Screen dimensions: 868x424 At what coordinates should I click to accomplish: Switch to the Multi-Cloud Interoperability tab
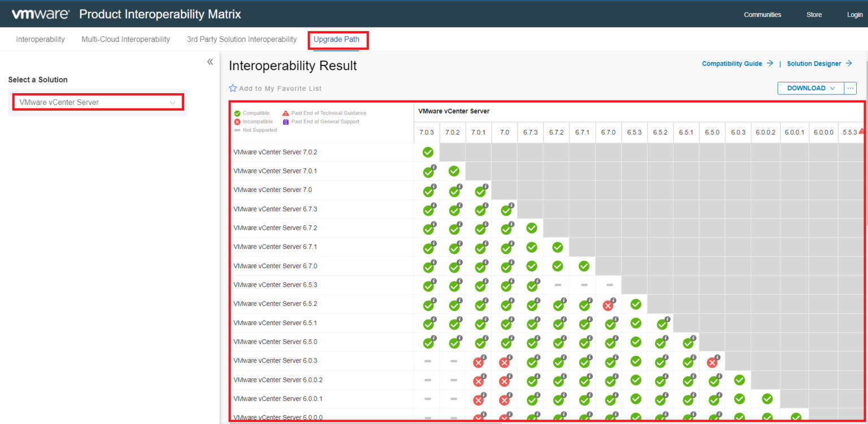pyautogui.click(x=125, y=39)
